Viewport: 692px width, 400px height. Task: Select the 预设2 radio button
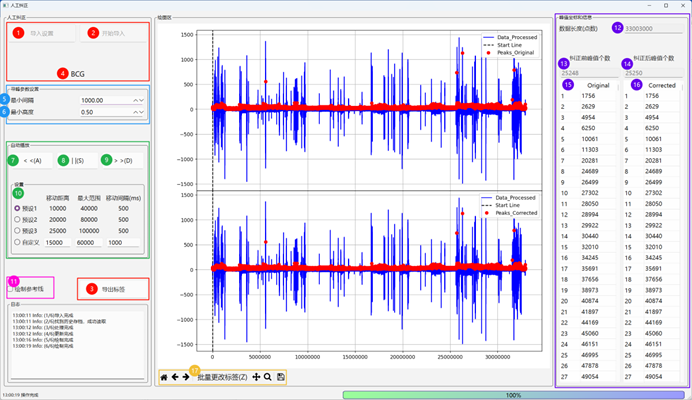tap(17, 219)
